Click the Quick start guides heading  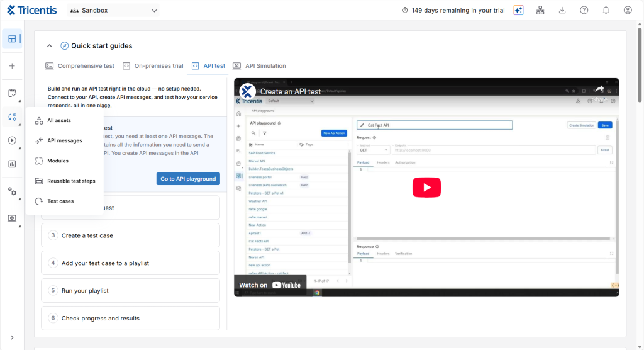(x=102, y=46)
